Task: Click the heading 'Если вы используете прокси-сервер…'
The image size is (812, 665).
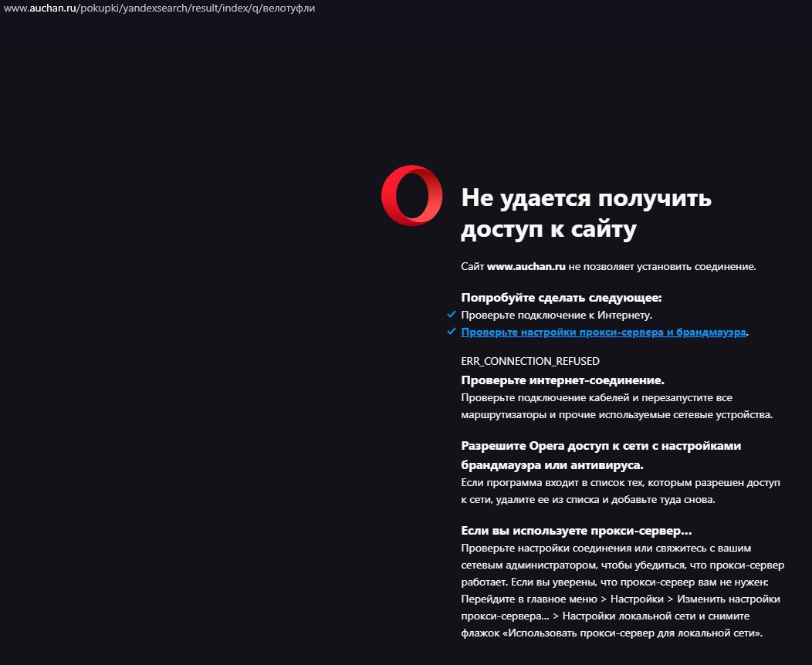Action: pos(577,531)
